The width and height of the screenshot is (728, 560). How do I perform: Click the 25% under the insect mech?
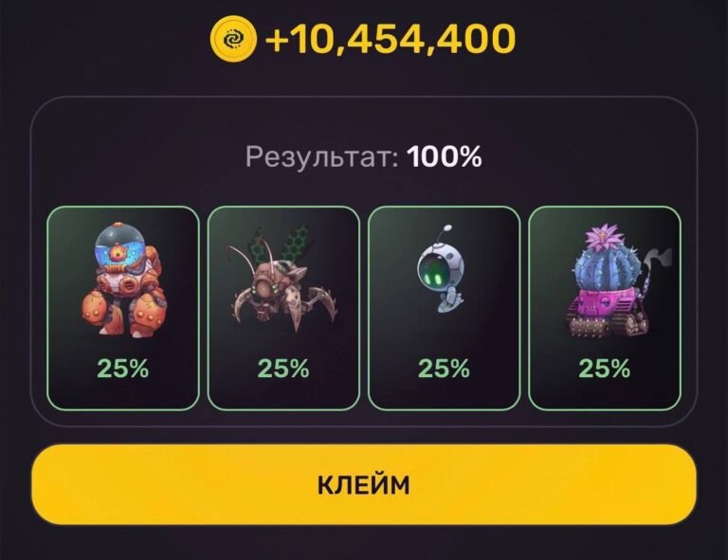point(283,369)
